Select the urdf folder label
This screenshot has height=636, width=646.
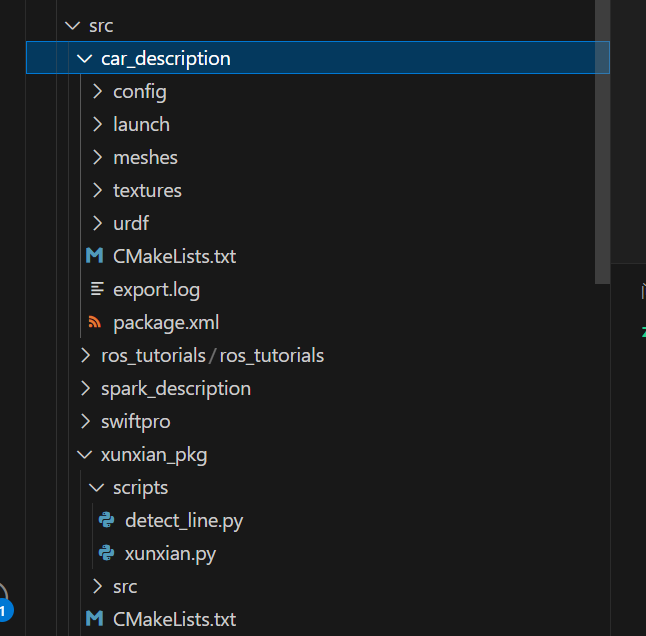pos(131,223)
